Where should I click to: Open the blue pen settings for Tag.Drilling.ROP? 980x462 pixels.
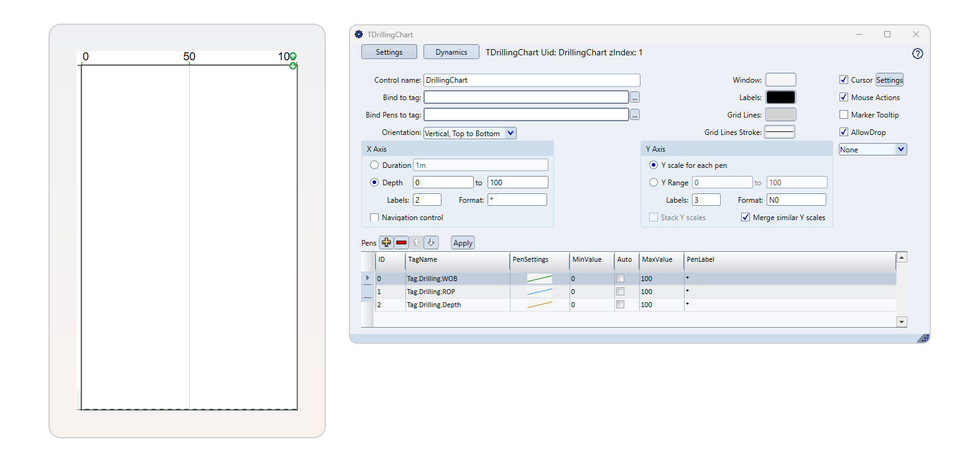(x=539, y=292)
